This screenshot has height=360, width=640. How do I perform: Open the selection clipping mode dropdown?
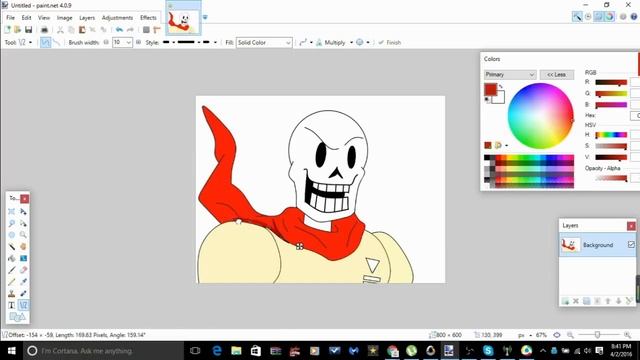click(x=368, y=42)
